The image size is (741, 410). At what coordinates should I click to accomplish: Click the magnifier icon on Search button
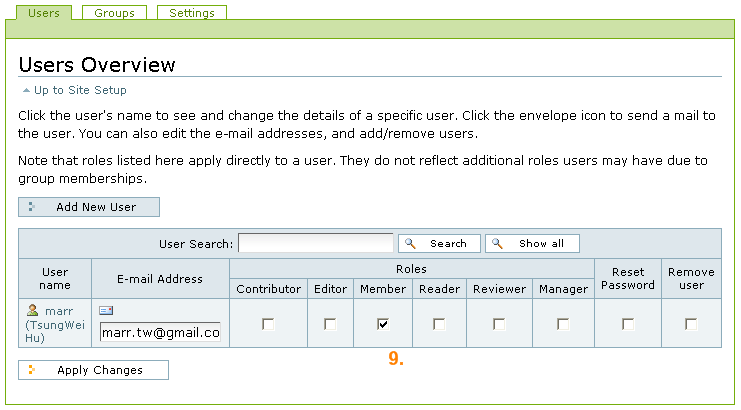[x=410, y=243]
